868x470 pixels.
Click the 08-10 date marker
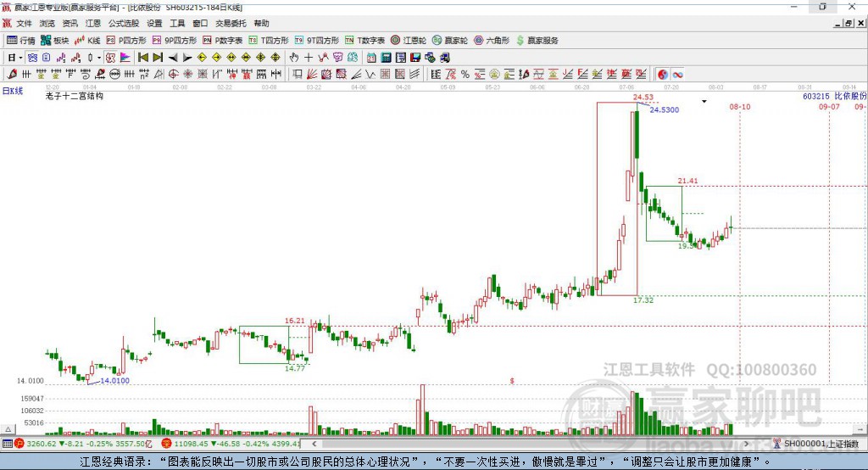pos(739,106)
